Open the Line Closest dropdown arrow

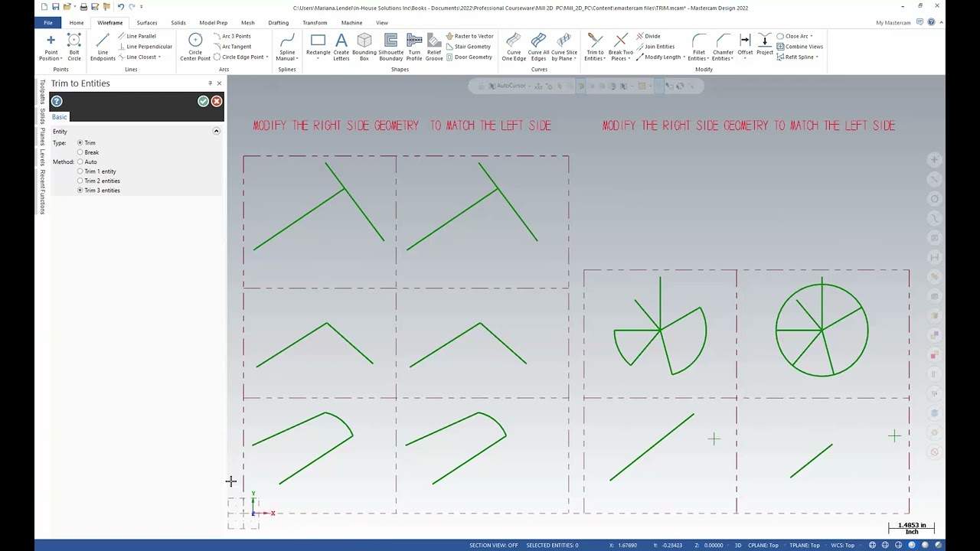click(x=159, y=57)
